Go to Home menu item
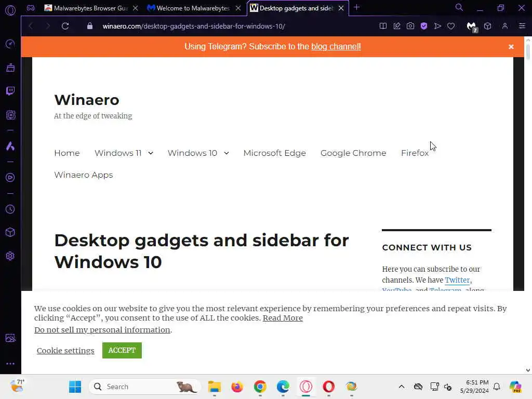Screen dimensions: 532x399 (67, 153)
